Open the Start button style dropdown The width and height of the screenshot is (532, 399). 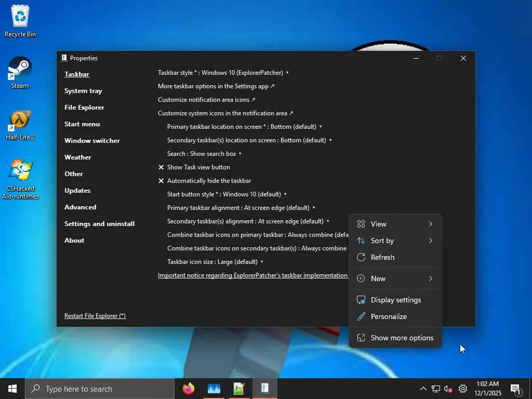(227, 194)
